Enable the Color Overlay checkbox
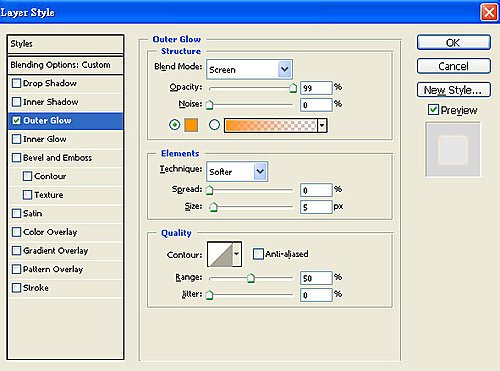 click(x=16, y=232)
